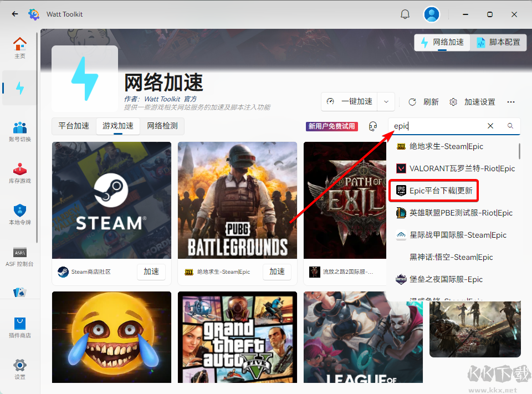The image size is (532, 394).
Task: Click the Watt Toolkit logo icon
Action: (x=34, y=14)
